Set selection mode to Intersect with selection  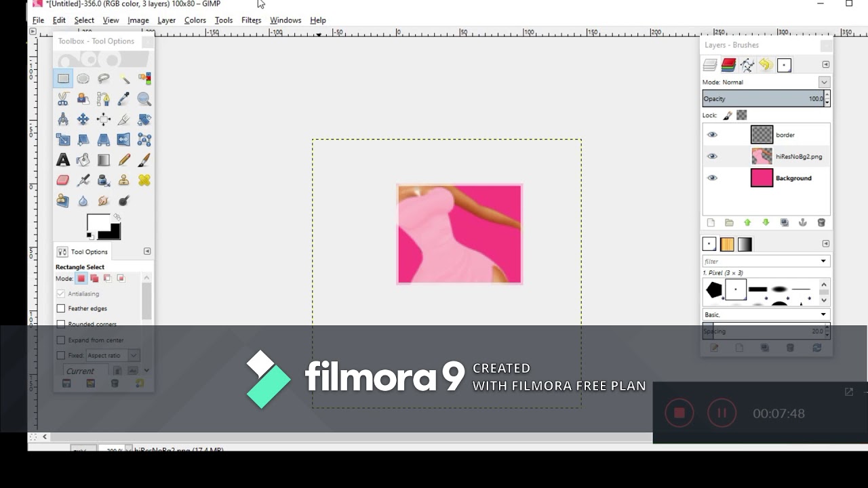coord(121,279)
